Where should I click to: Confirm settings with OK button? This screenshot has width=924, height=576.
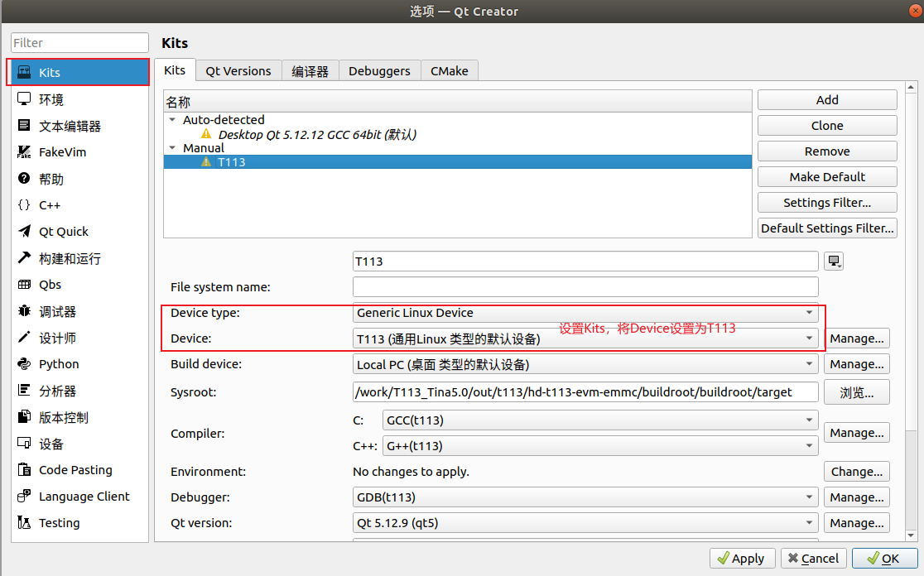tap(884, 559)
